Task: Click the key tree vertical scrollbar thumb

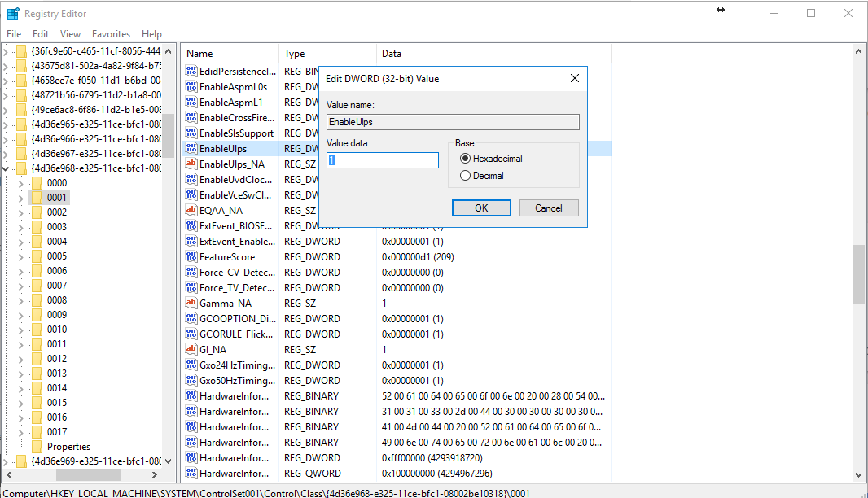Action: coord(168,136)
